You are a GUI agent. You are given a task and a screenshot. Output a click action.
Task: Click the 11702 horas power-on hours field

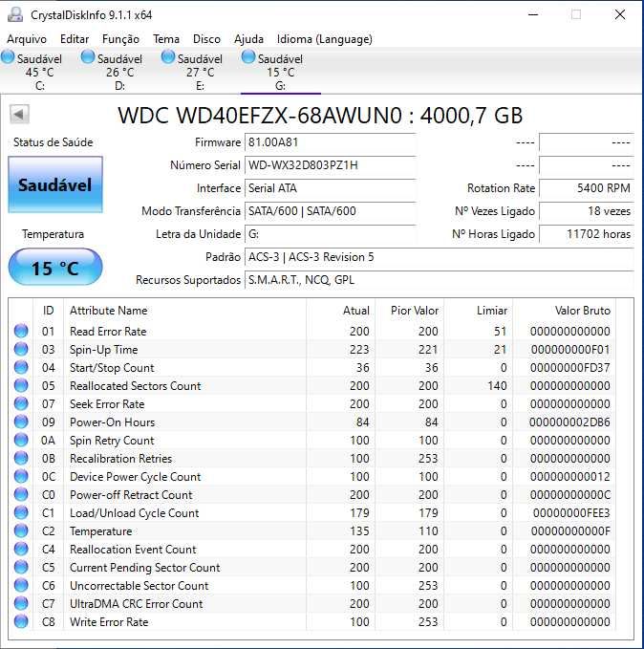point(587,234)
